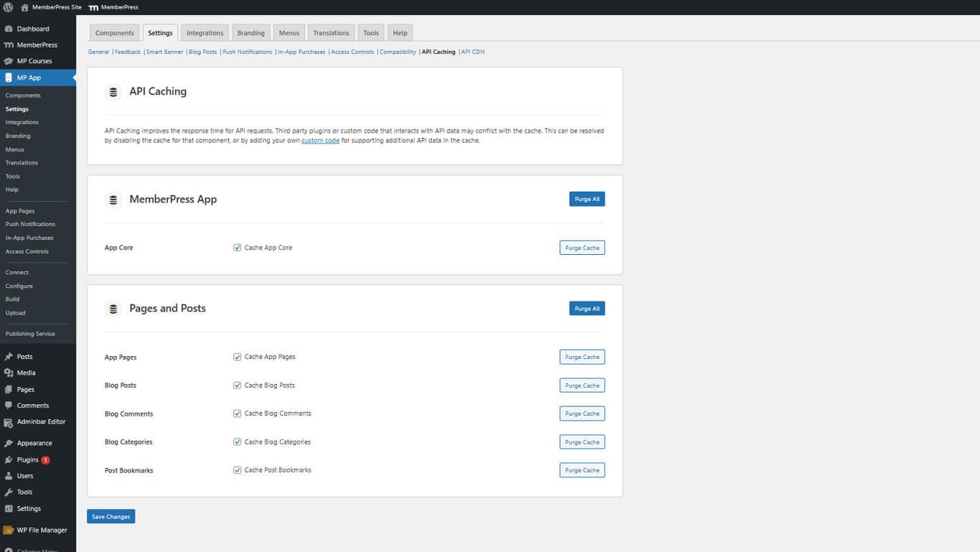Open the custom code link in the description
The height and width of the screenshot is (552, 980).
click(320, 140)
